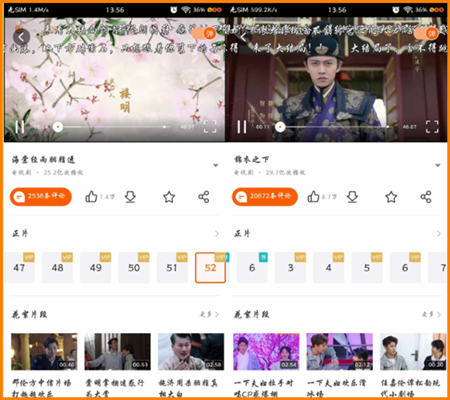This screenshot has width=450, height=400.
Task: Play the 02:12 clip thumbnail
Action: 339,352
